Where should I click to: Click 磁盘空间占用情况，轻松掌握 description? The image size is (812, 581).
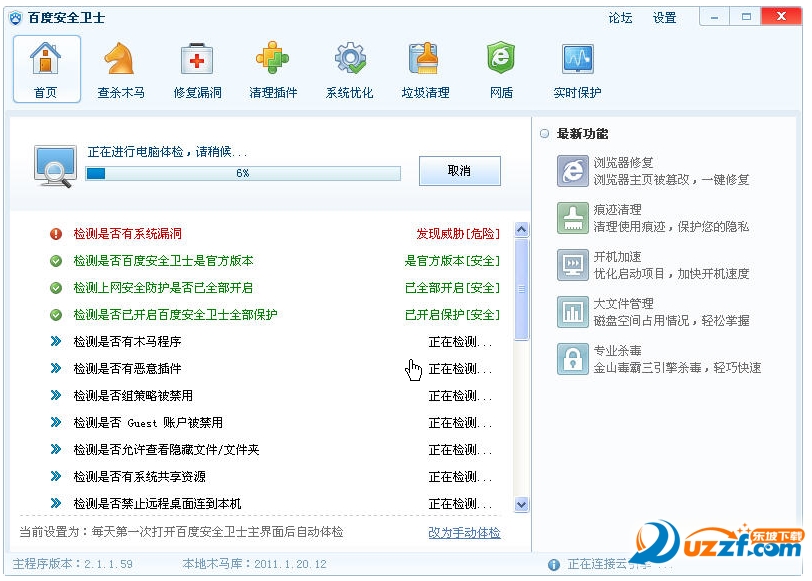coord(671,321)
